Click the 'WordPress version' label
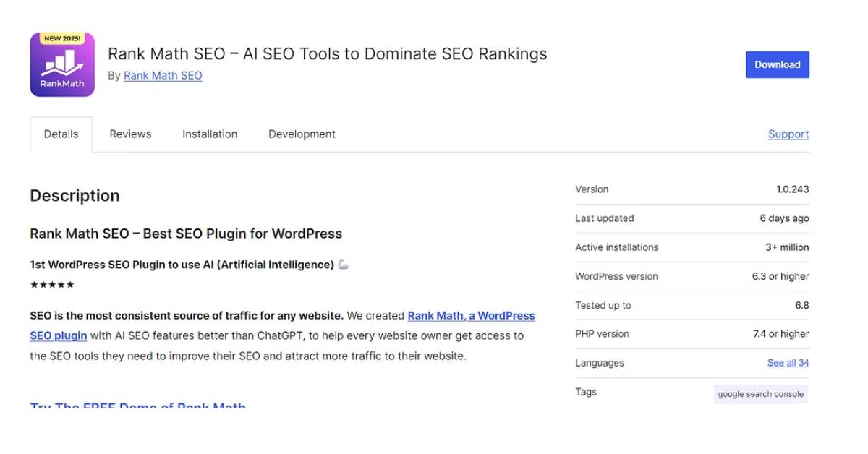Screen dimensions: 868x454 tap(617, 276)
